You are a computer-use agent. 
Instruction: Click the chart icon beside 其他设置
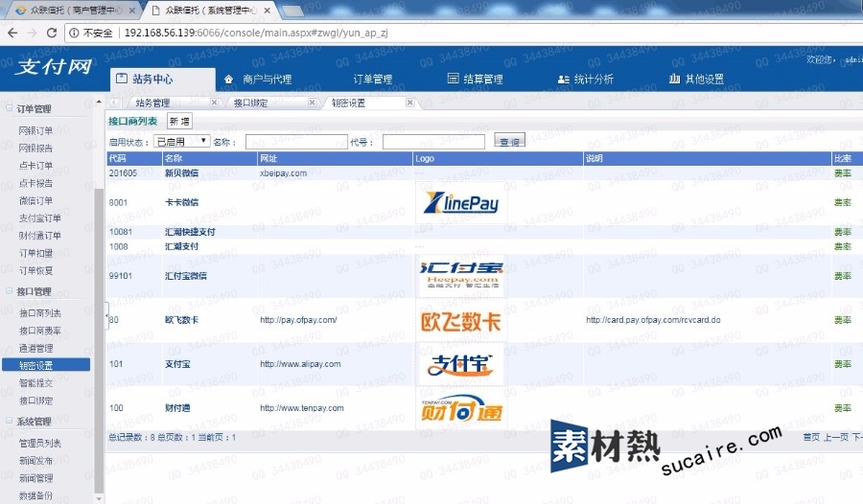pyautogui.click(x=674, y=79)
